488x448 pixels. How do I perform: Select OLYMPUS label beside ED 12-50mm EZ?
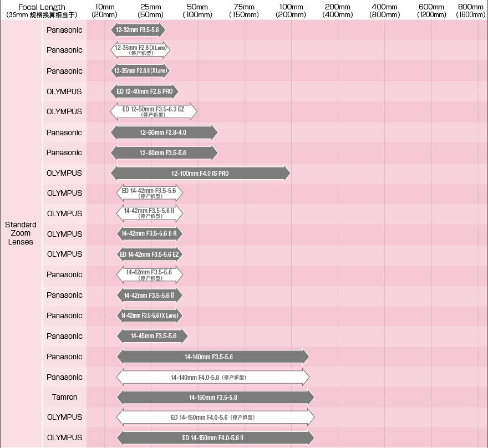coord(64,111)
